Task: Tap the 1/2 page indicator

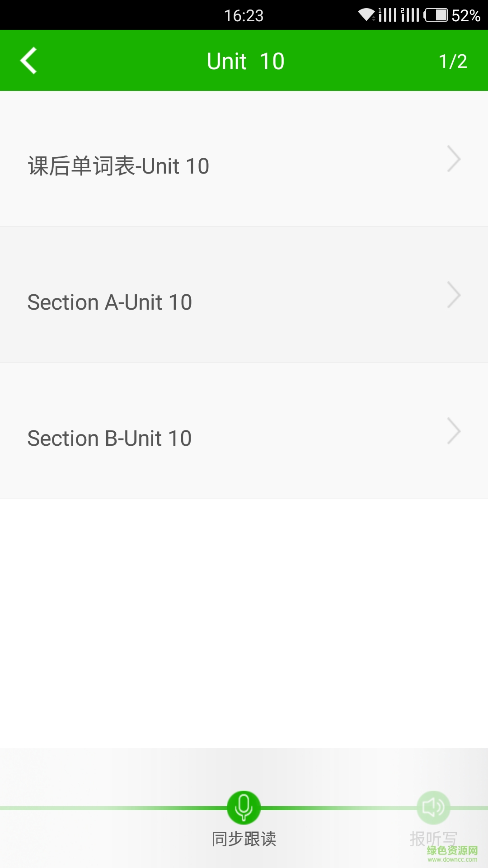Action: (x=453, y=61)
